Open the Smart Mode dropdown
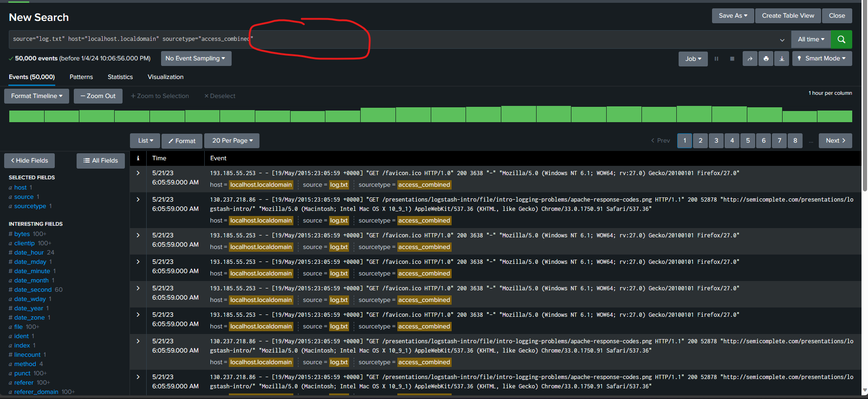This screenshot has width=868, height=399. point(822,59)
